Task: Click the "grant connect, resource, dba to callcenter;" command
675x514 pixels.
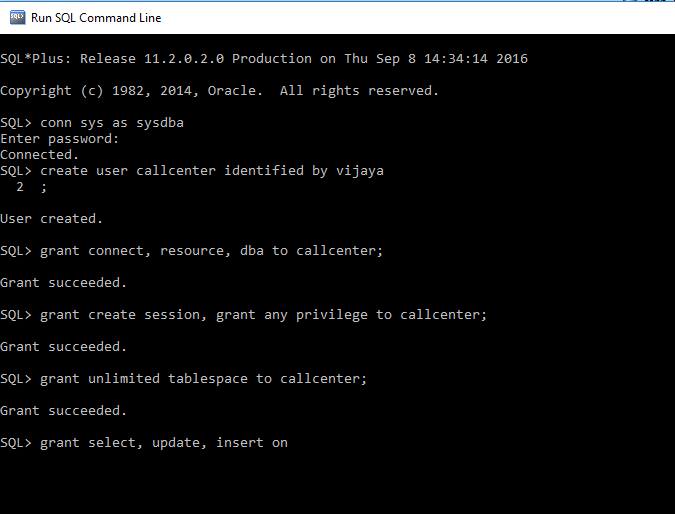Action: 211,251
